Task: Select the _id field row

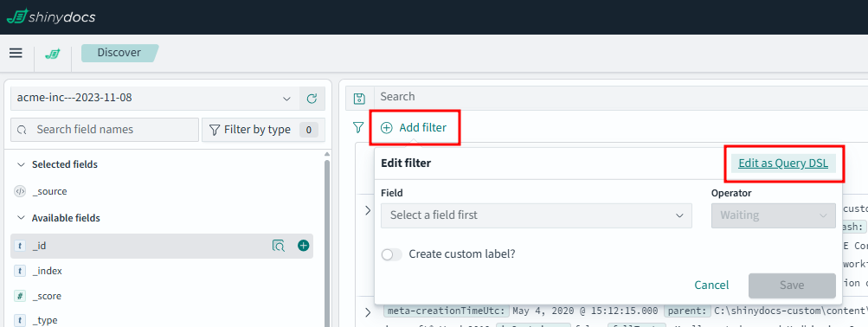Action: (162, 246)
